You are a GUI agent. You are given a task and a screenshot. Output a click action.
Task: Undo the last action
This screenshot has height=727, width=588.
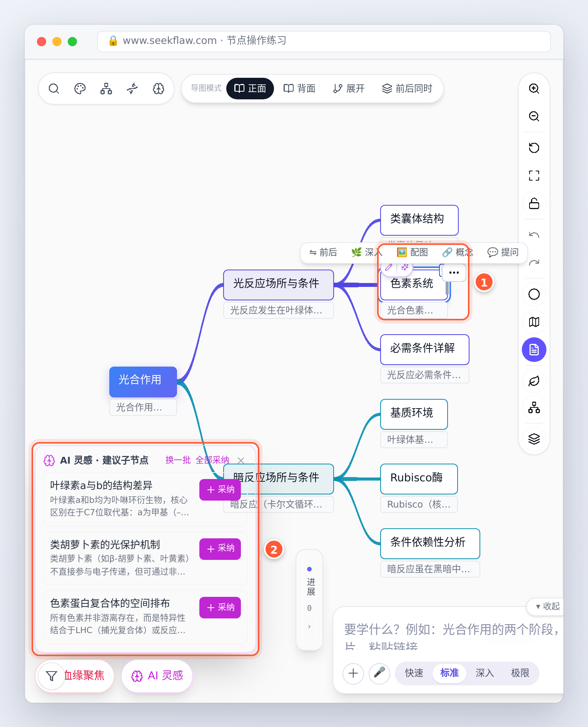[534, 235]
